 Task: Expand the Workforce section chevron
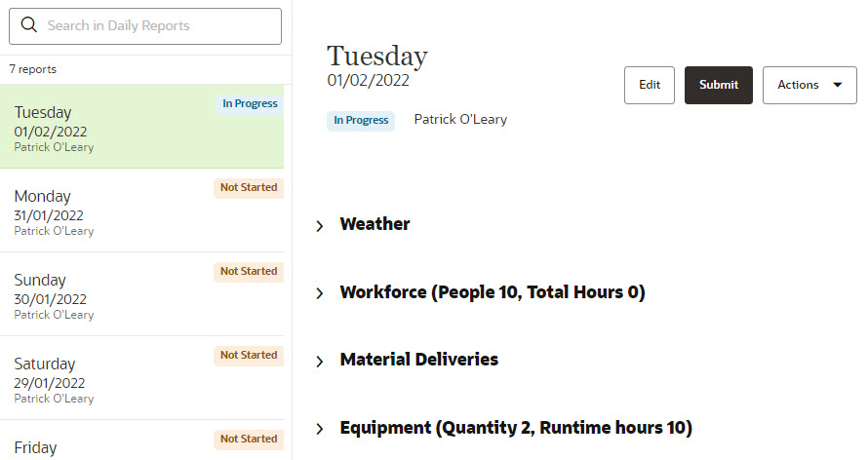pyautogui.click(x=320, y=293)
